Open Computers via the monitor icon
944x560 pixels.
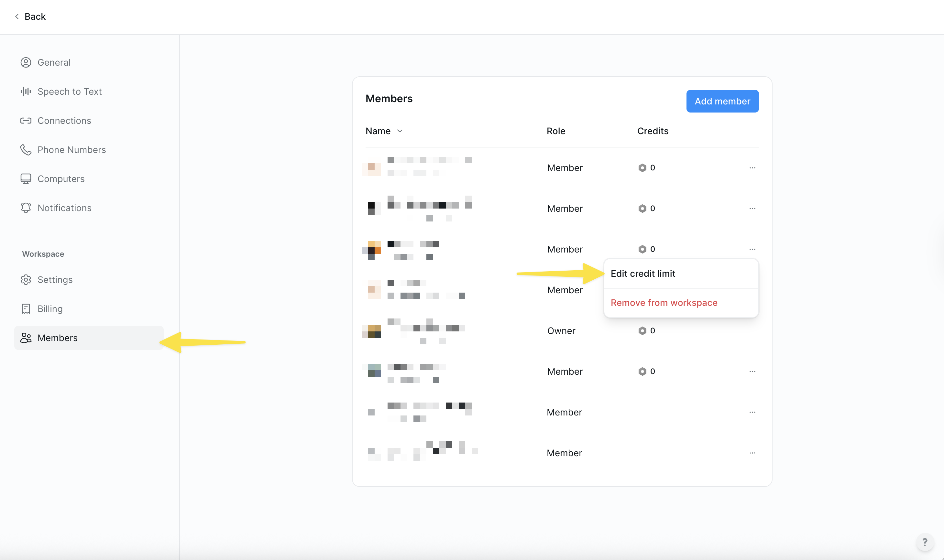click(26, 178)
